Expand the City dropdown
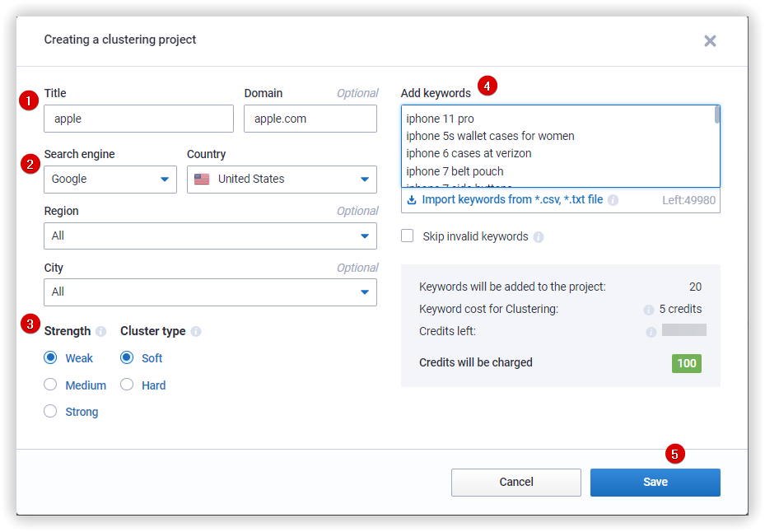 click(x=210, y=292)
